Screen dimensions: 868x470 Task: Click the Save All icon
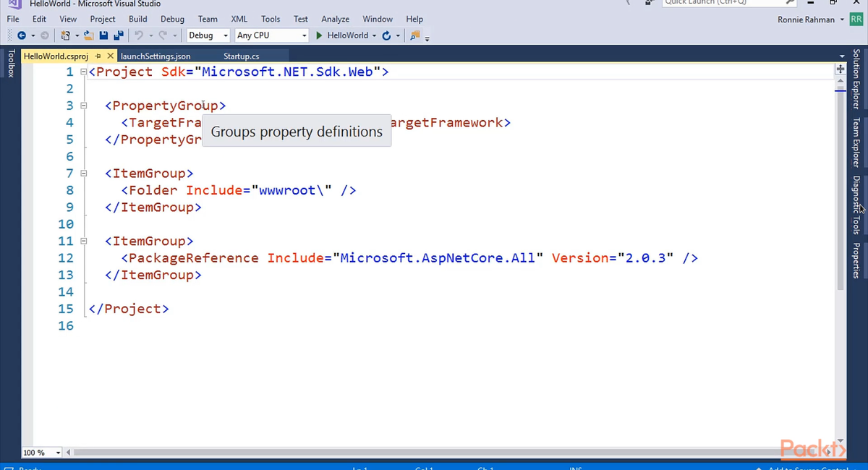(119, 35)
